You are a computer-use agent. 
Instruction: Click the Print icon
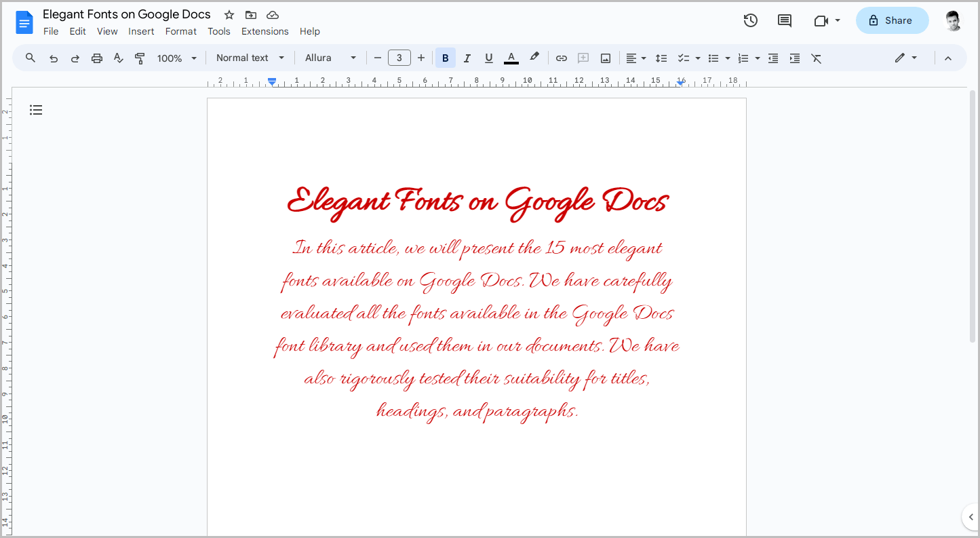(96, 58)
